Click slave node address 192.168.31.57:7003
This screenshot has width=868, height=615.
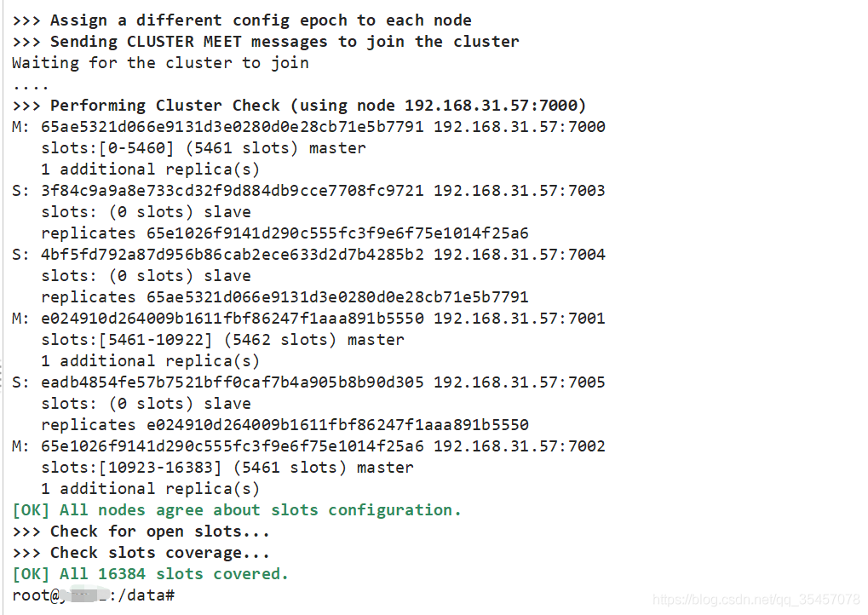click(520, 191)
